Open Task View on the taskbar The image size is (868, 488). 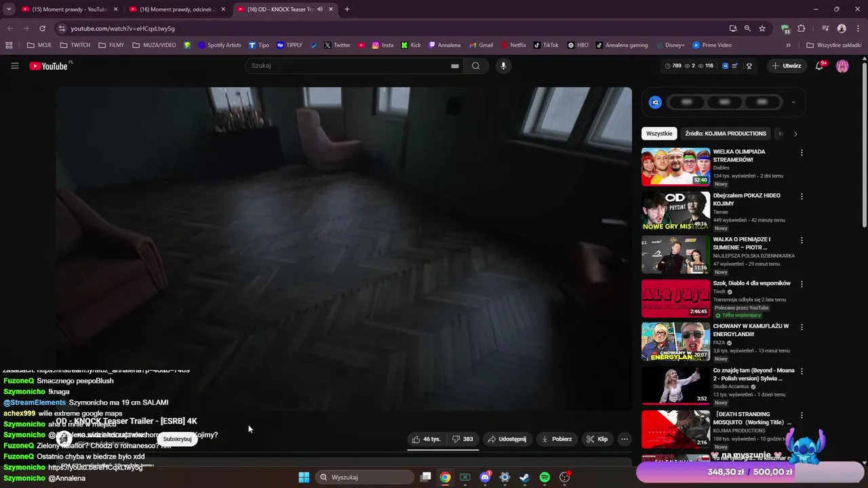(x=426, y=477)
